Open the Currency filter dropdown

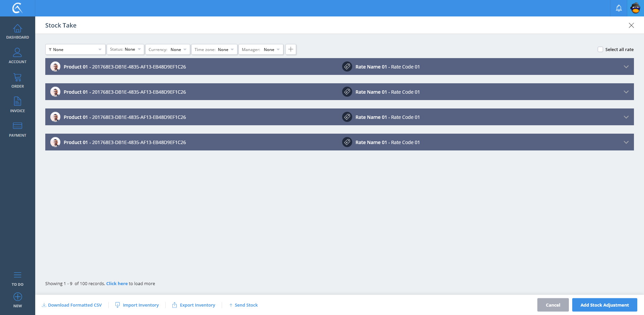pos(167,49)
